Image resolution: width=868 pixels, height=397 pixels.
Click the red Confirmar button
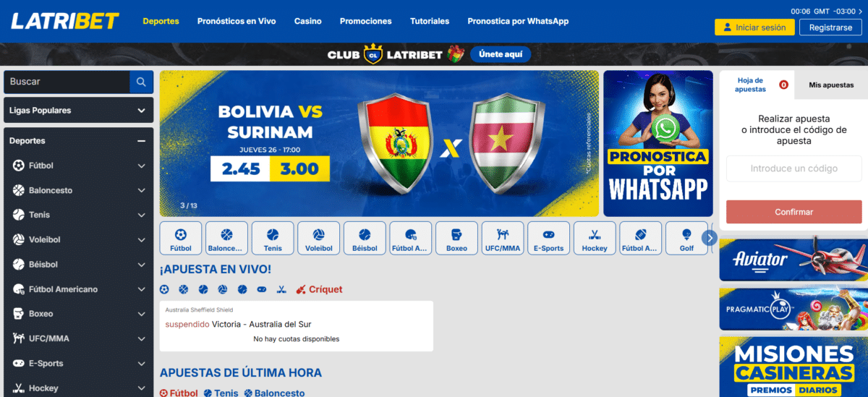794,212
